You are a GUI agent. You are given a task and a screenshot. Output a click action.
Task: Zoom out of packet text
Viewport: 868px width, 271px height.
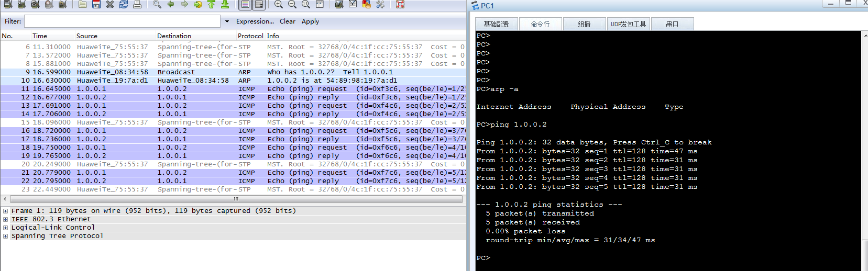point(292,4)
